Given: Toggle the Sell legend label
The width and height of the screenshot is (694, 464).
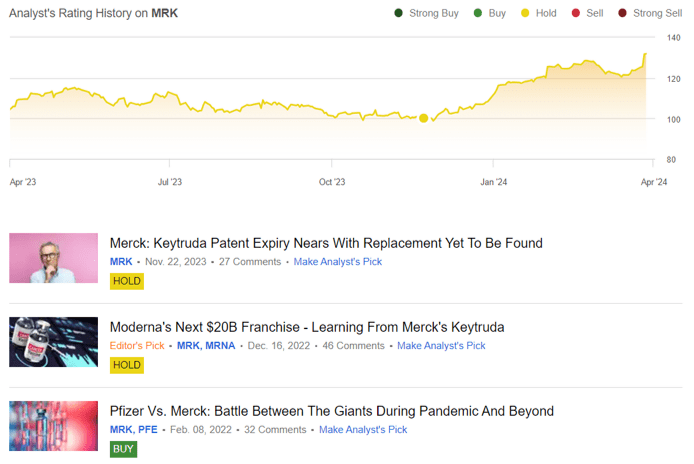Looking at the screenshot, I should [x=595, y=13].
